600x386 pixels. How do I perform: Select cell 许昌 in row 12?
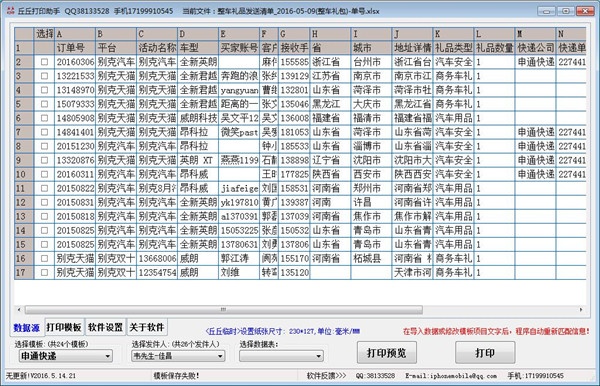[x=371, y=202]
